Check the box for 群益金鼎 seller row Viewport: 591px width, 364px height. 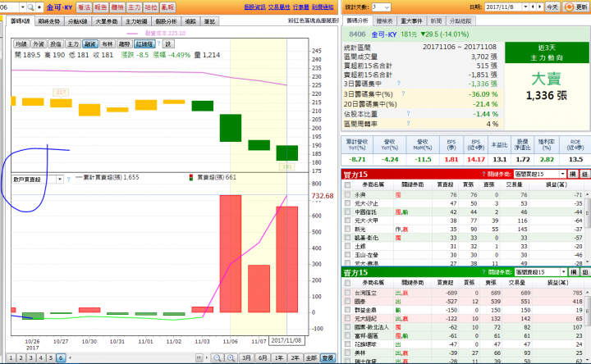tap(347, 310)
